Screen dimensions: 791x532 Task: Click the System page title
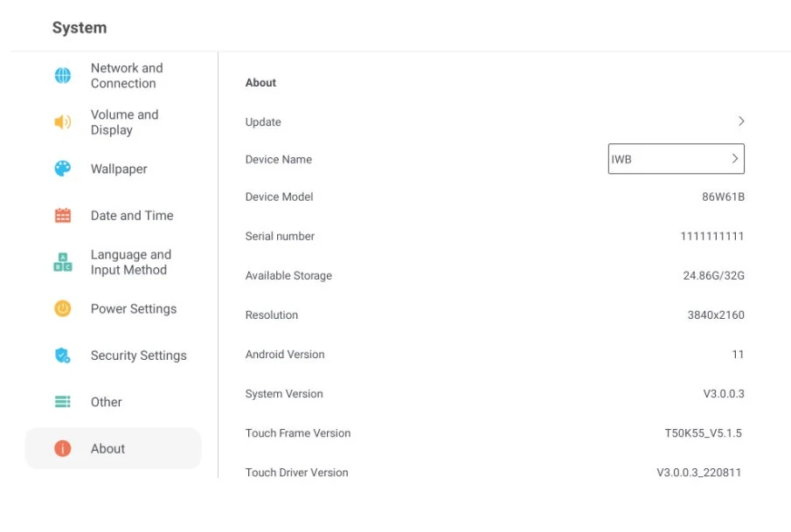coord(80,27)
